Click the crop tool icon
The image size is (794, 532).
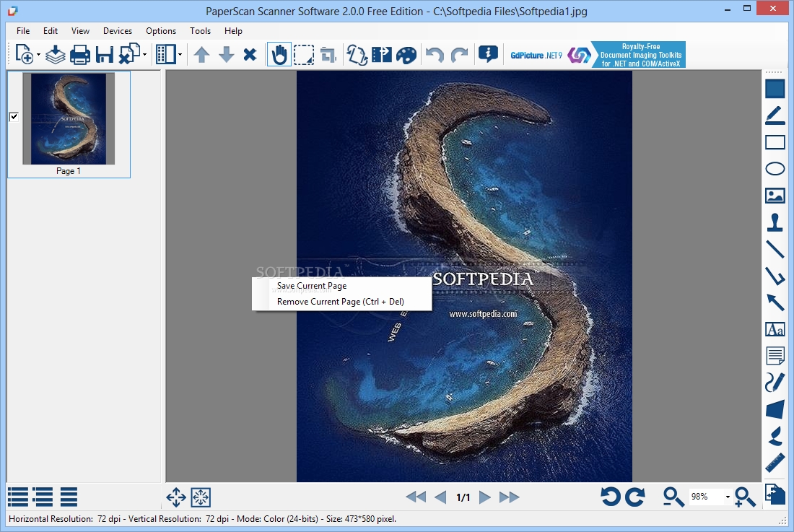328,55
